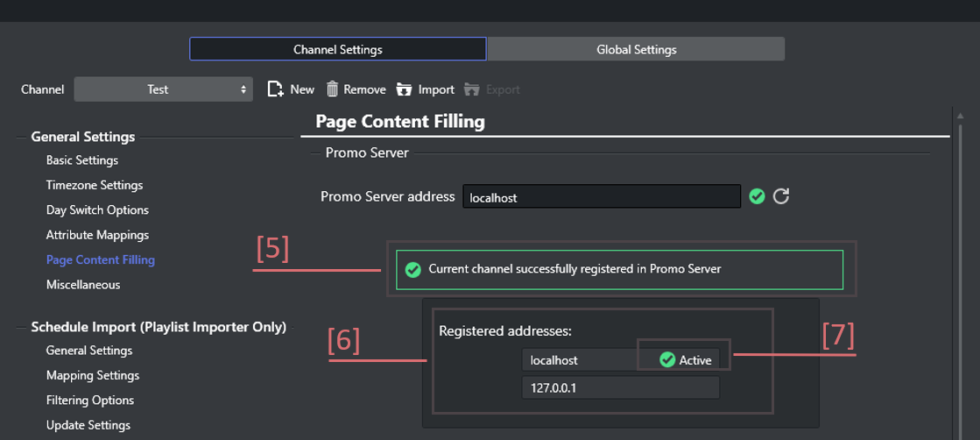Switch to the Channel Settings tab
Screen dimensions: 980x440
[x=337, y=49]
